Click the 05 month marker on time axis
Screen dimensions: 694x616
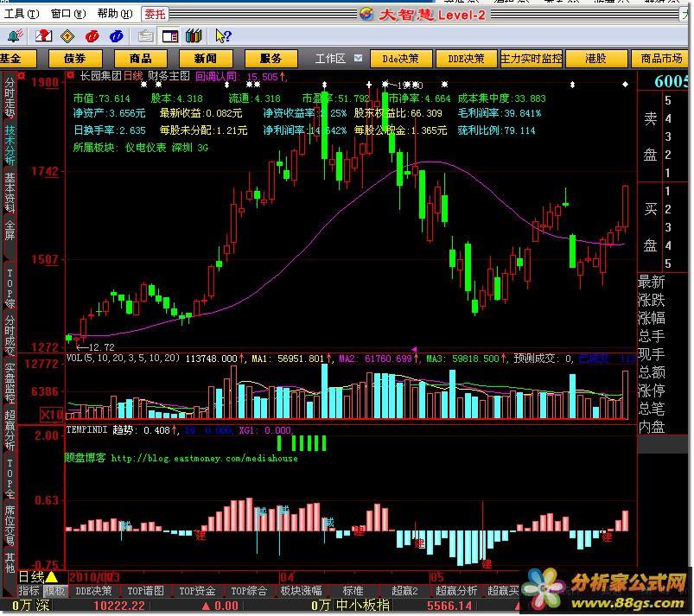click(x=436, y=576)
